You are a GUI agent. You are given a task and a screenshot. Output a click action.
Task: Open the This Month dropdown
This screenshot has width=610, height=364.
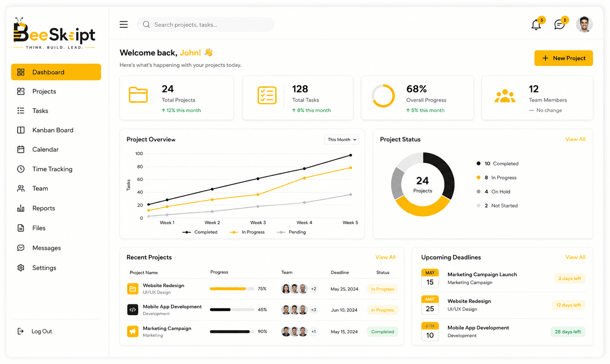pyautogui.click(x=341, y=139)
